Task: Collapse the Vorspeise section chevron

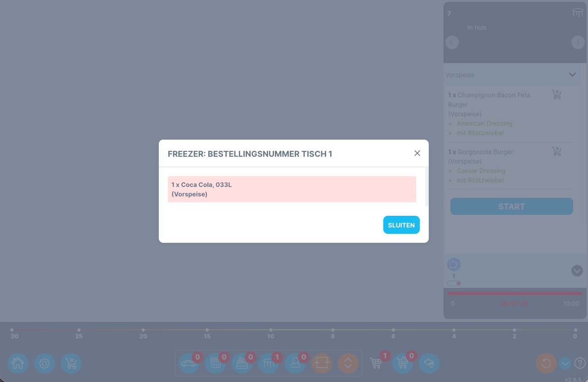Action: pos(572,75)
